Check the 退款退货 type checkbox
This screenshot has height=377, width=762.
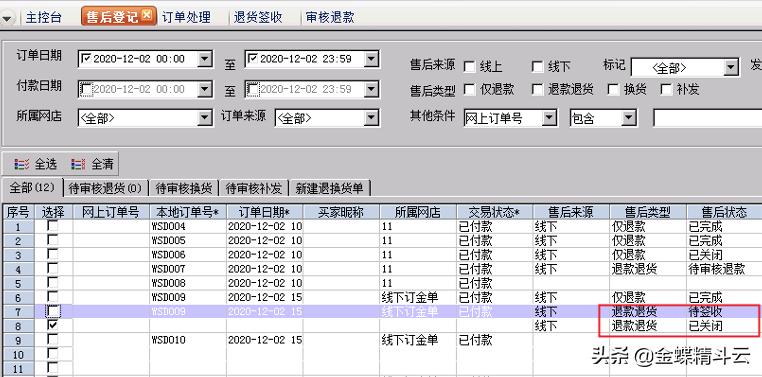coord(537,90)
